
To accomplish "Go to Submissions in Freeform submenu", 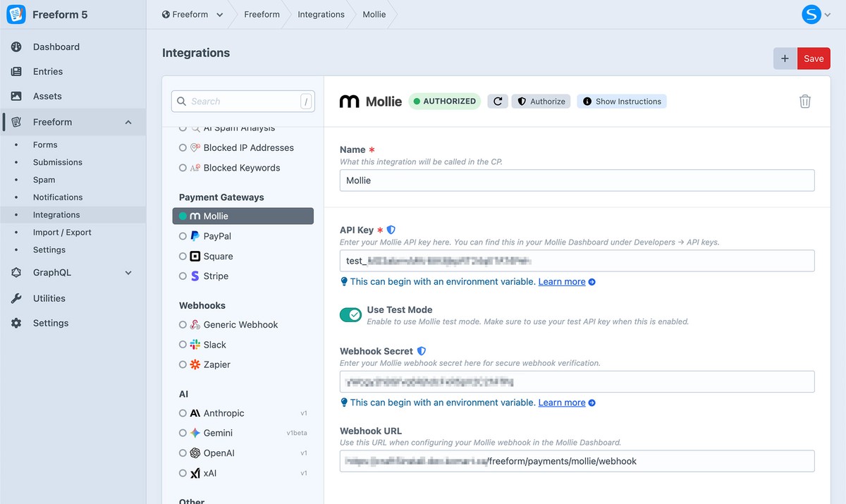I will point(57,162).
